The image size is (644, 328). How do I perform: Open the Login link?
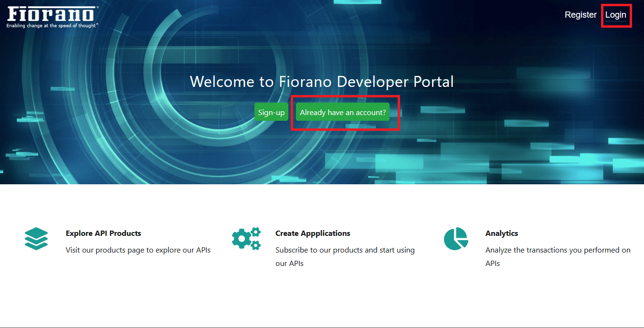pos(615,15)
